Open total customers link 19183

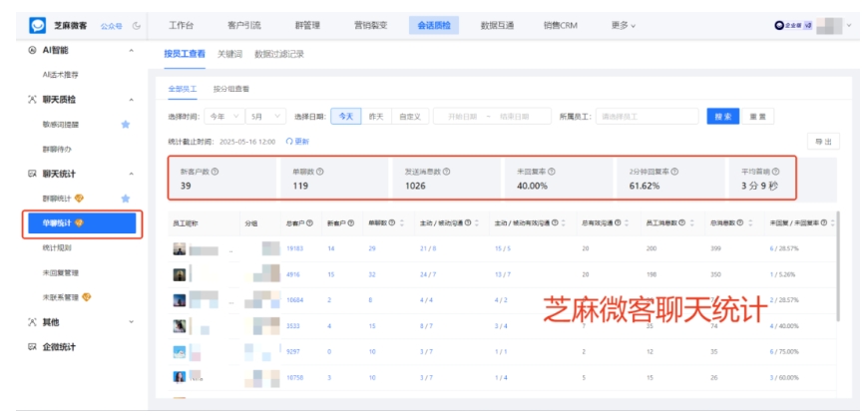tap(294, 249)
